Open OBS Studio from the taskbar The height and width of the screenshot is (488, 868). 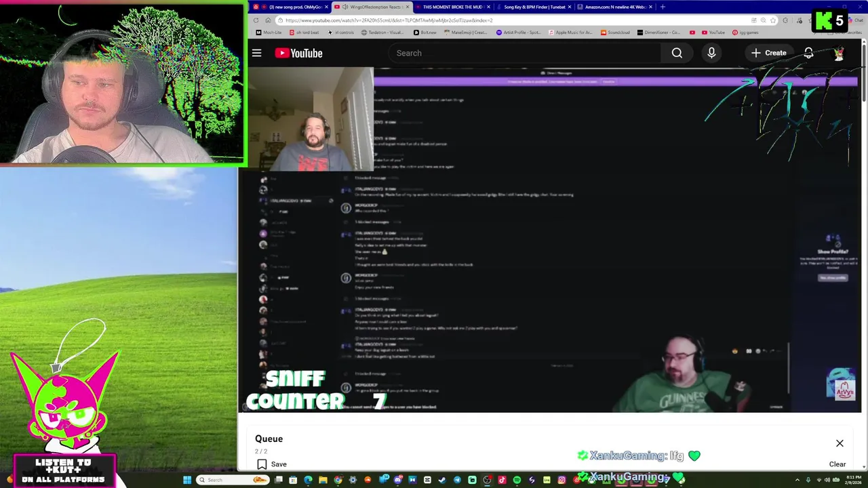coord(487,480)
